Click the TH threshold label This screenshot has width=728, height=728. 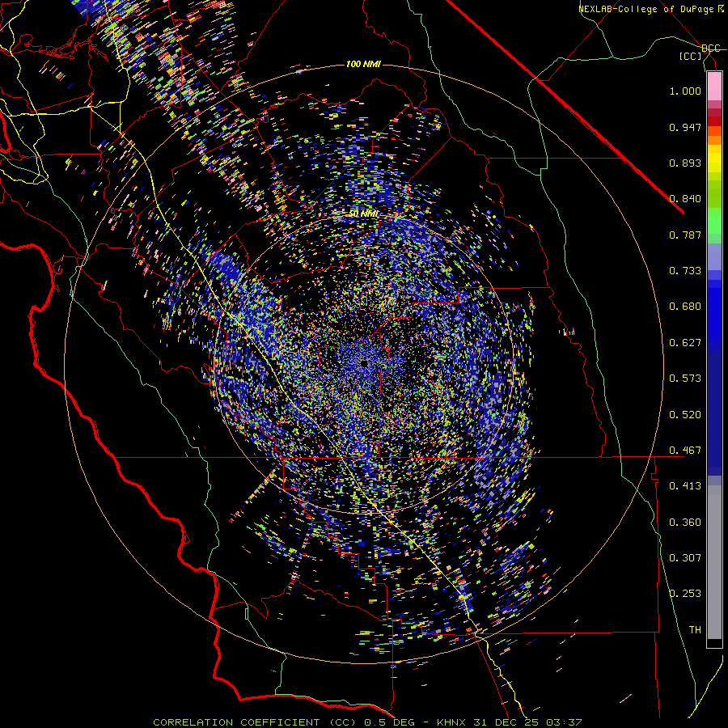(695, 630)
